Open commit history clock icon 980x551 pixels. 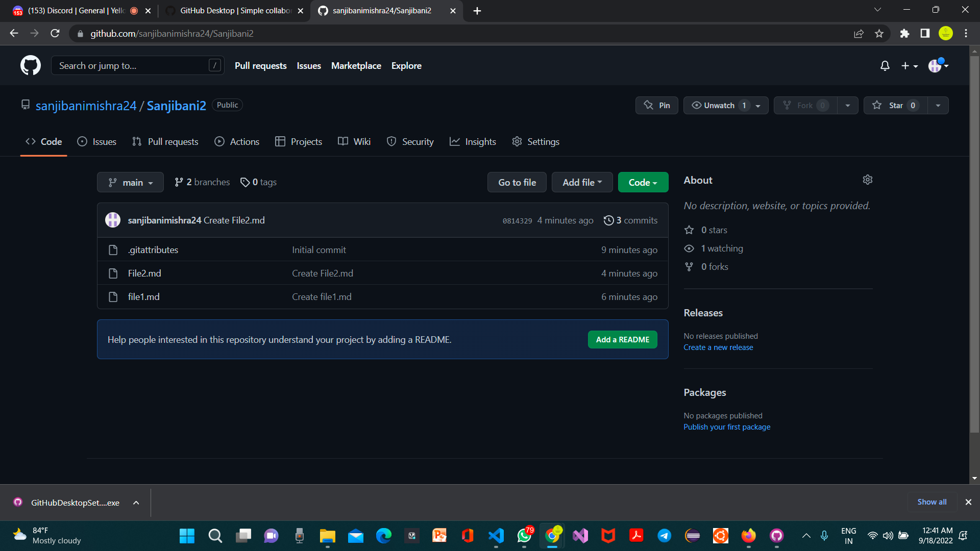[x=608, y=220]
